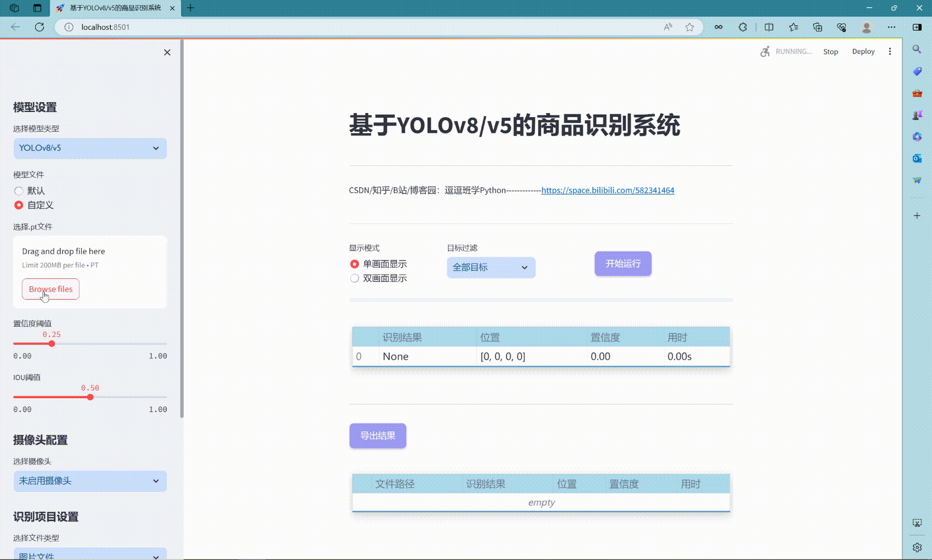Screen dimensions: 932x560
Task: Open split screen view
Action: pyautogui.click(x=769, y=27)
